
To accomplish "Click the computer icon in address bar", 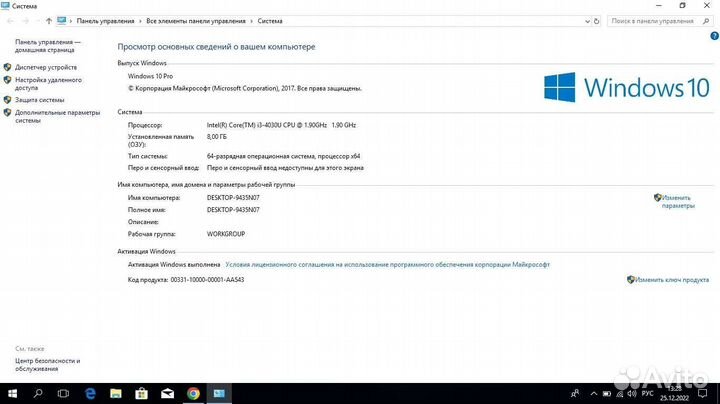I will (62, 21).
